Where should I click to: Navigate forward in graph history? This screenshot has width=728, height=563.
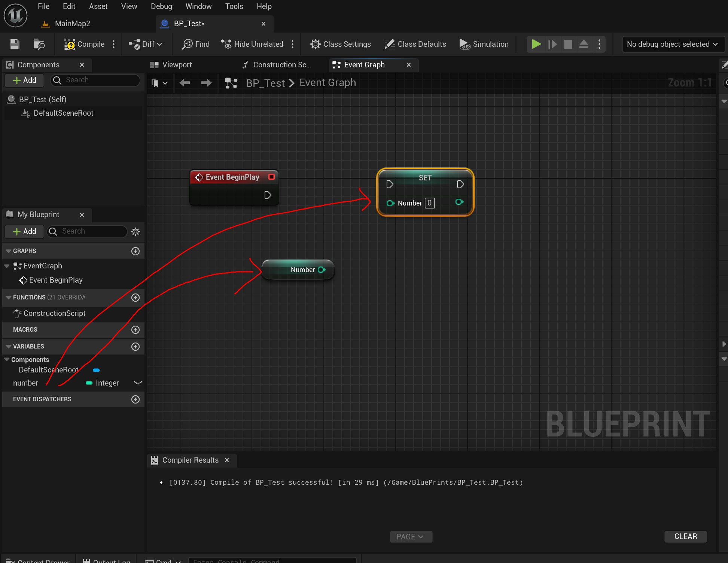206,83
